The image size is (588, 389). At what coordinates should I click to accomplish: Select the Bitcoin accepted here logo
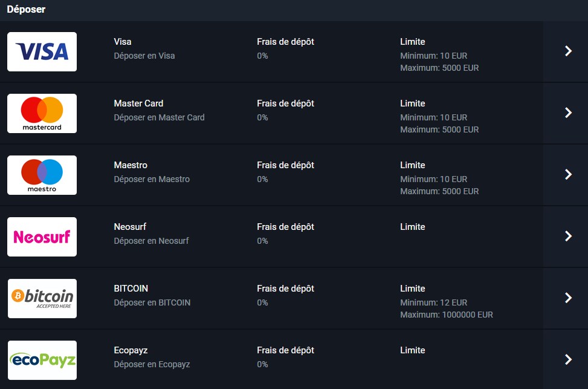42,298
